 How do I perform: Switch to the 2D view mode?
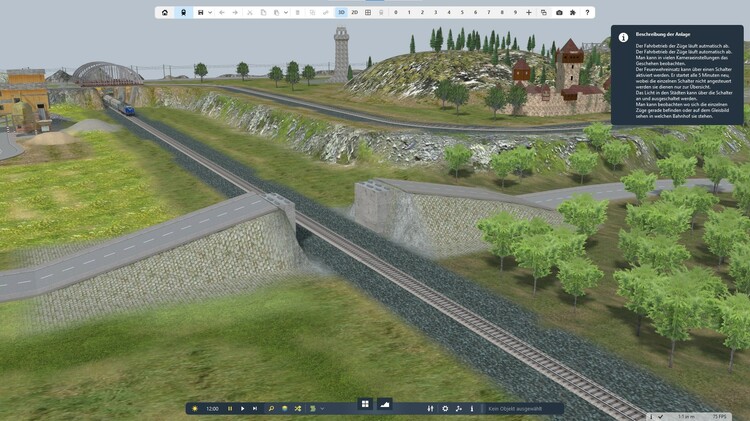pyautogui.click(x=354, y=13)
